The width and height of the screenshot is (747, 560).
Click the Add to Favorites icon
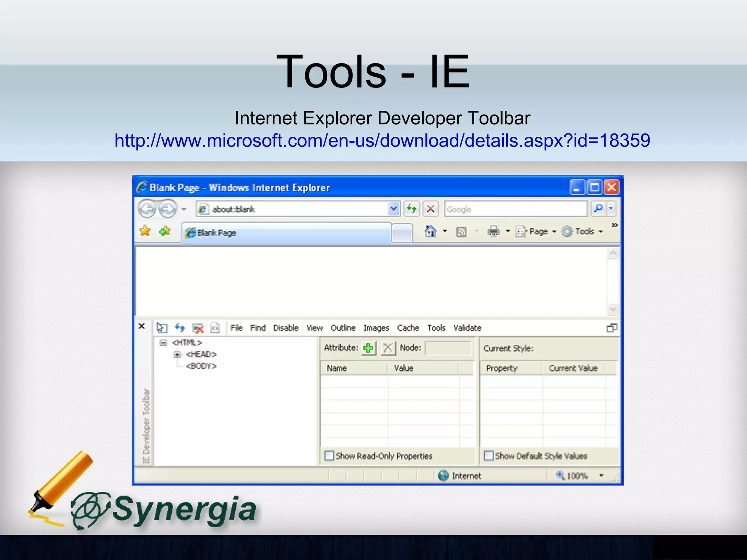[x=165, y=231]
